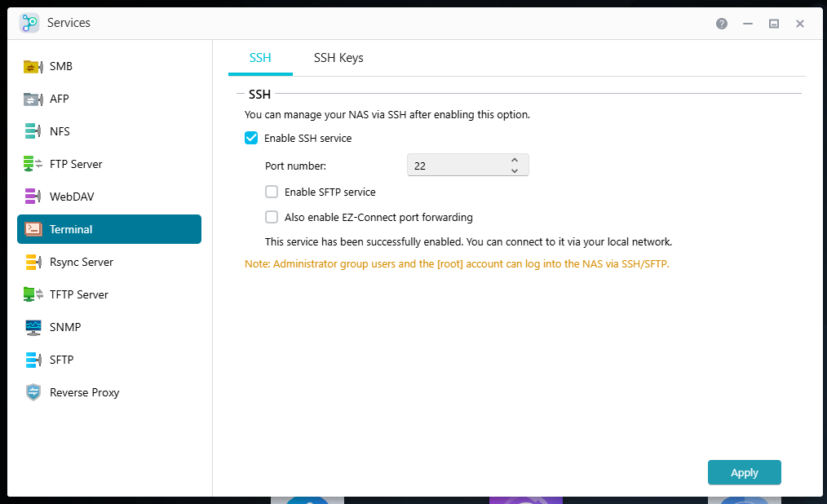Open the FTP Server section label
This screenshot has width=827, height=504.
(76, 164)
